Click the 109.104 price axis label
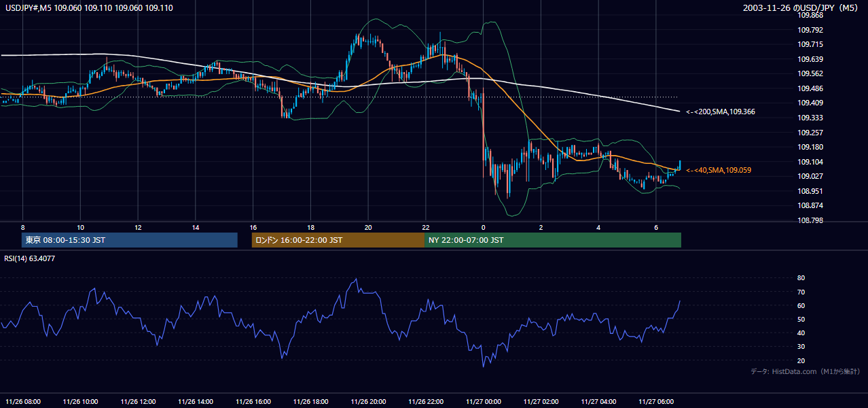The image size is (868, 408). coord(810,162)
